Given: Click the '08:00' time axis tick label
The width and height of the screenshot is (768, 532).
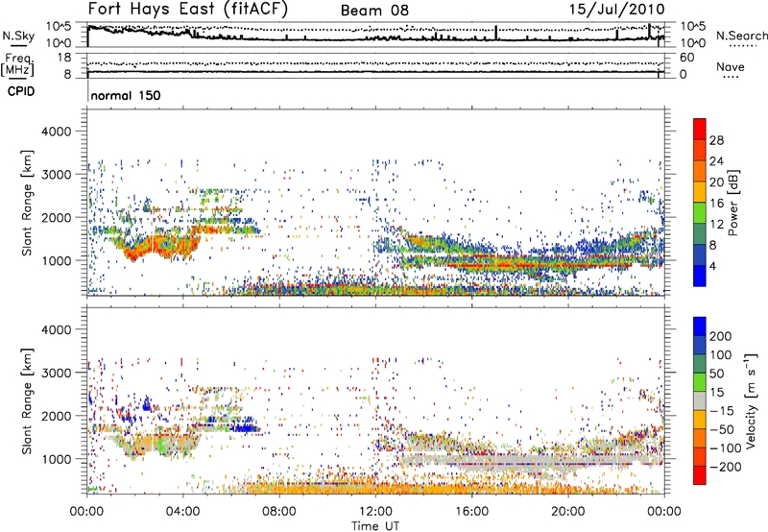Looking at the screenshot, I should click(279, 512).
